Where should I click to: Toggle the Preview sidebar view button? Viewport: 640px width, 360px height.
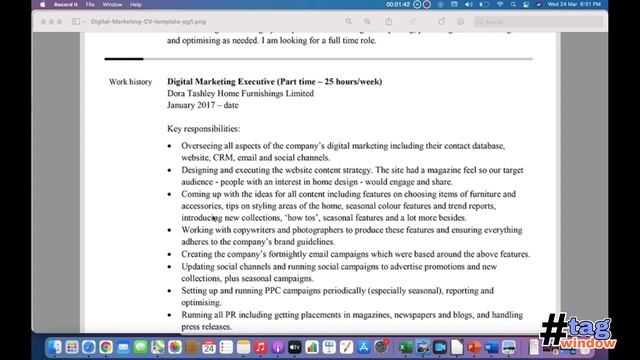(76, 22)
